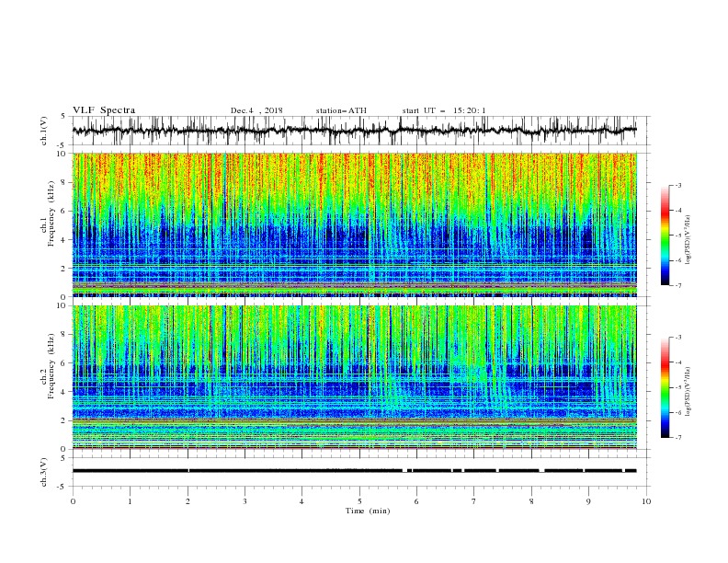The height and width of the screenshot is (563, 728).
Task: Click ch.1(V) axis upper tick "5"
Action: (63, 117)
